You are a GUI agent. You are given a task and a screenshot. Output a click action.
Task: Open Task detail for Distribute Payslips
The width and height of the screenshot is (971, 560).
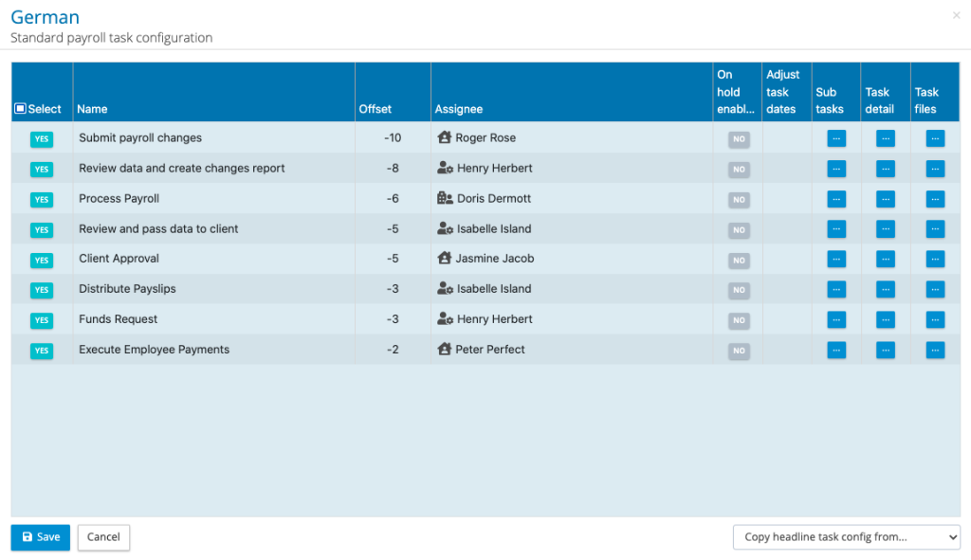click(885, 289)
